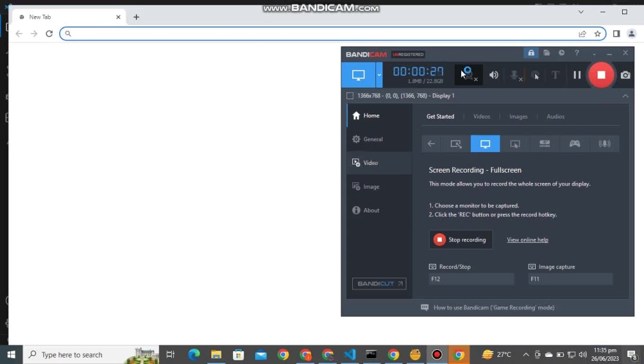The height and width of the screenshot is (364, 644).
Task: Click the Image capture hotkey field F11
Action: coord(571,279)
